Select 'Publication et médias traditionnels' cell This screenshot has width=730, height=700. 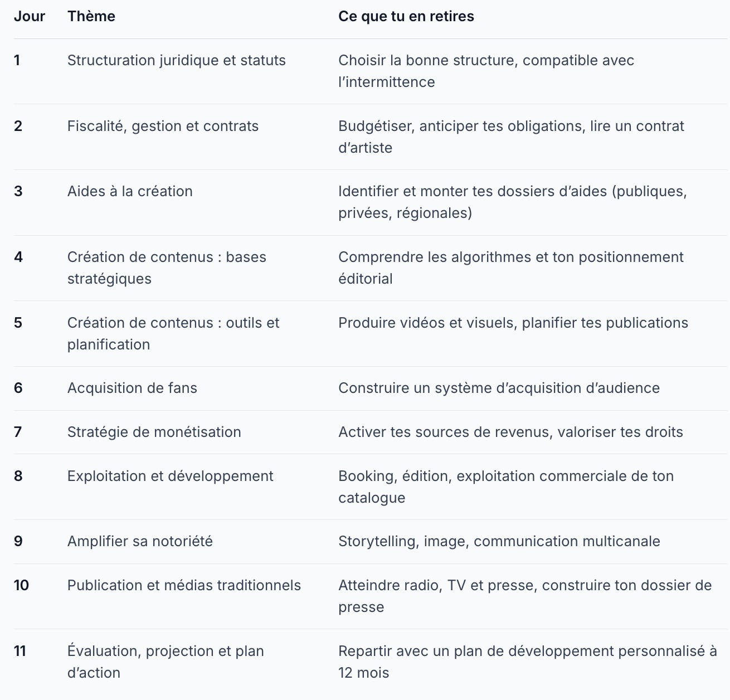[184, 585]
